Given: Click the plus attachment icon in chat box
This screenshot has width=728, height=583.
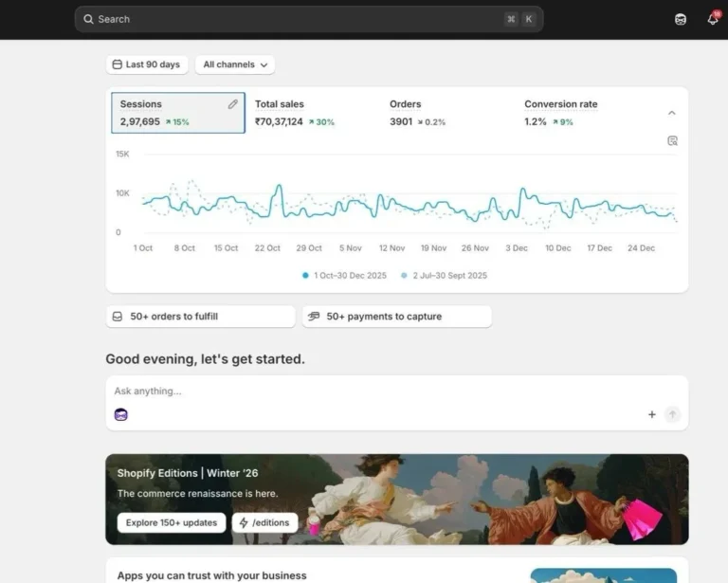Looking at the screenshot, I should 652,414.
